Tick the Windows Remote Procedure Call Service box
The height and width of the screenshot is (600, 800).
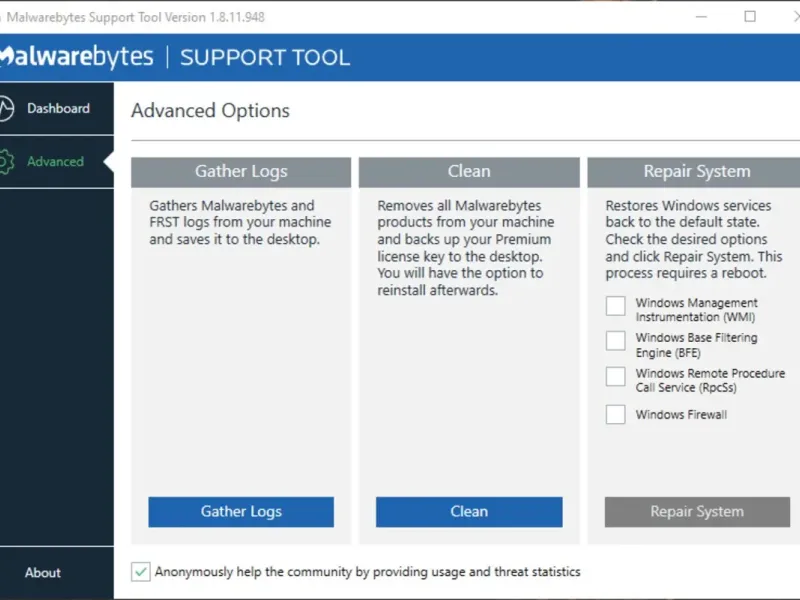tap(616, 376)
